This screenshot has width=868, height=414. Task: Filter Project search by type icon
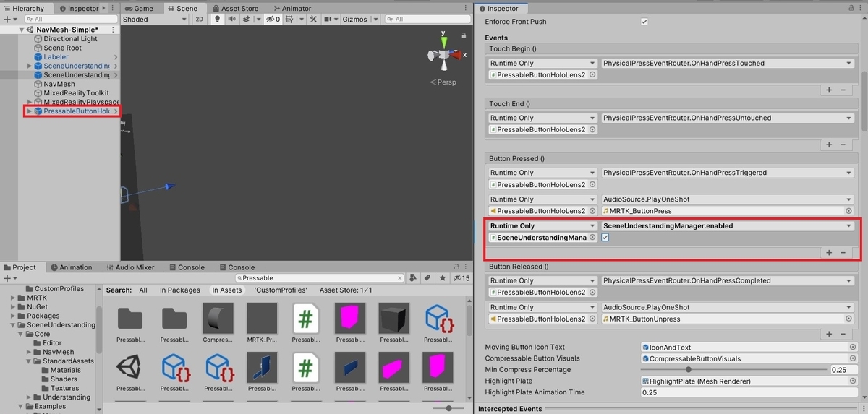(x=413, y=278)
